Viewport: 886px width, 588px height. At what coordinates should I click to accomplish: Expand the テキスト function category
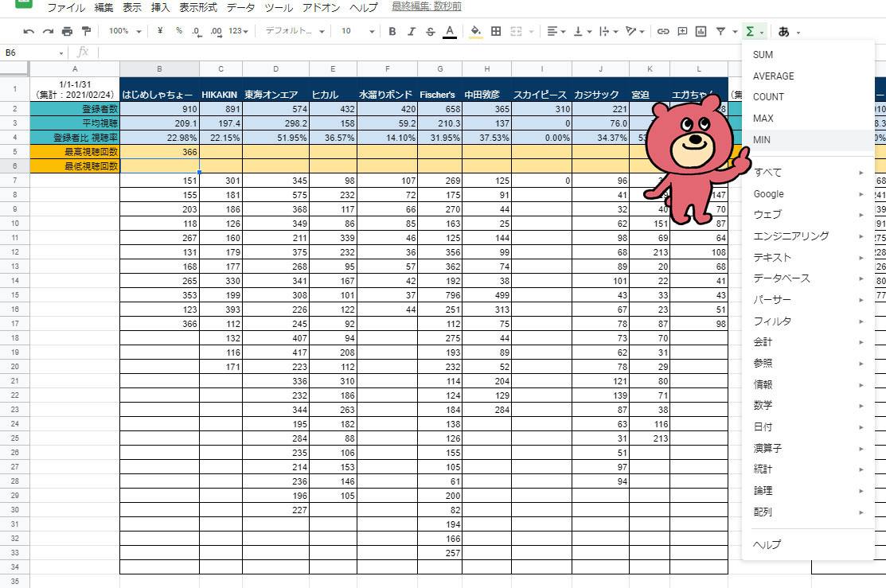(x=808, y=258)
